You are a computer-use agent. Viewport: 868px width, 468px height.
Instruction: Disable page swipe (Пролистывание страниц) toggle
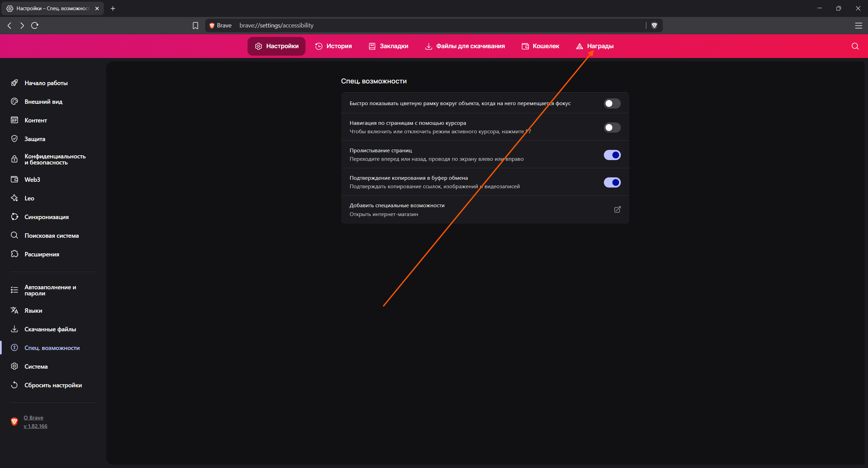(x=612, y=155)
